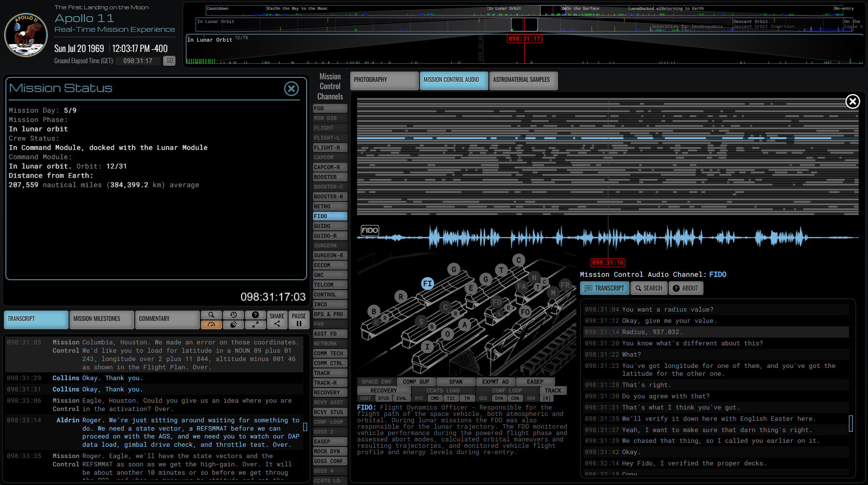
Task: Select the O console position circle
Action: (447, 334)
